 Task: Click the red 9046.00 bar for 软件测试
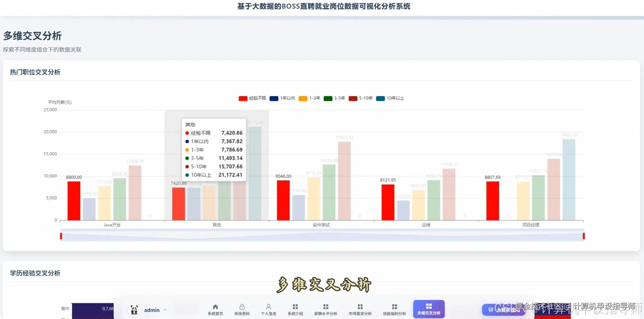pyautogui.click(x=283, y=200)
